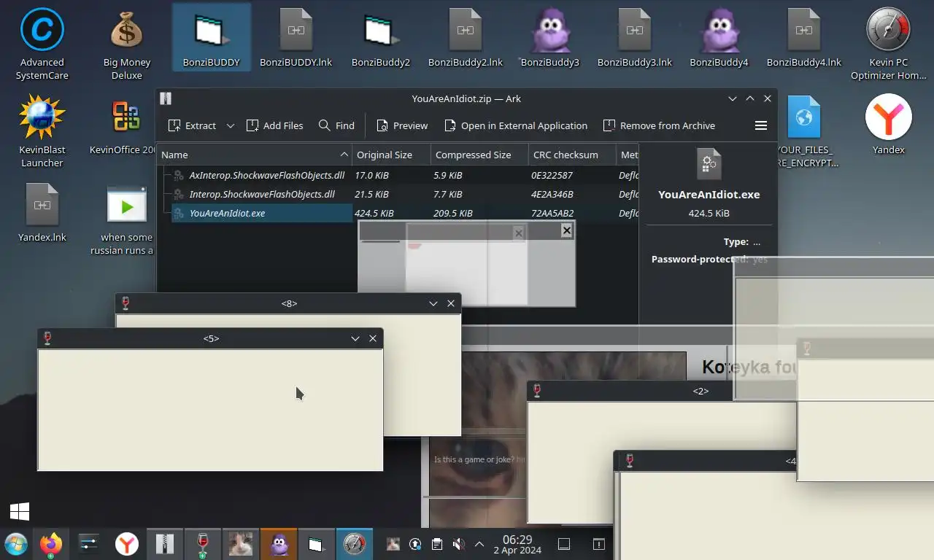The width and height of the screenshot is (934, 560).
Task: Click Preview in Ark toolbar
Action: pyautogui.click(x=402, y=125)
